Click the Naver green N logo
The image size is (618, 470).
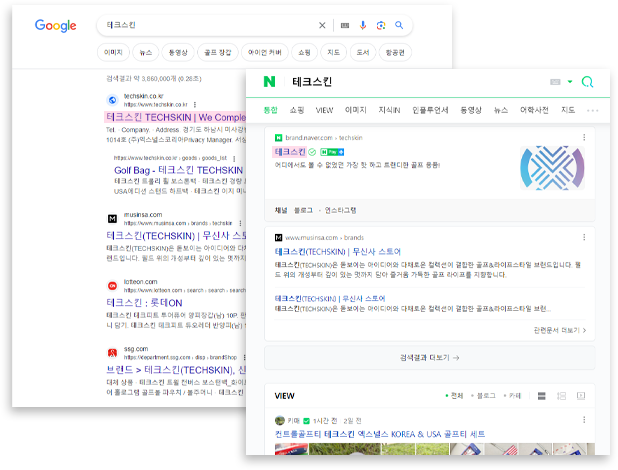click(x=270, y=82)
